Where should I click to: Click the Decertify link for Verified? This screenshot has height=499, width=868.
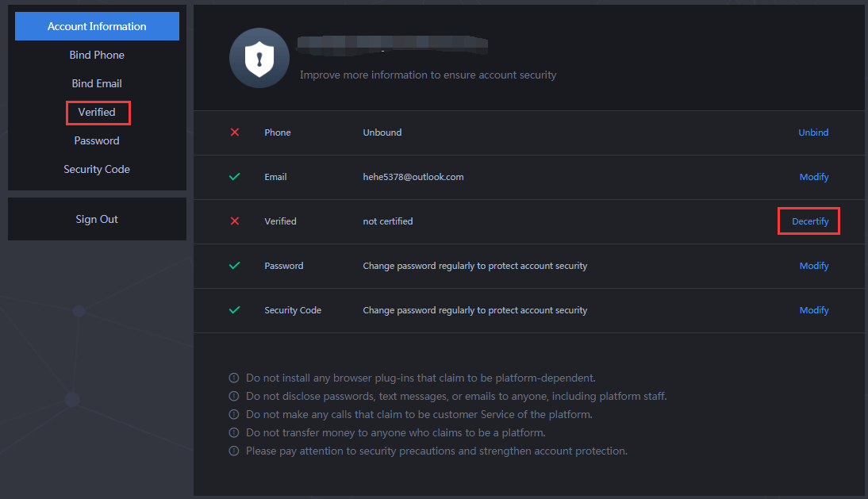[x=810, y=221]
